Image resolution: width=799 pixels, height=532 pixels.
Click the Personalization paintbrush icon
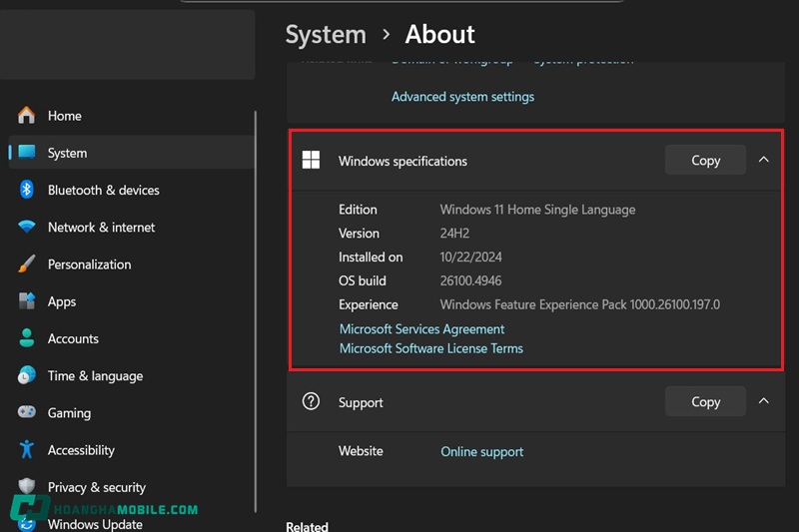point(27,265)
